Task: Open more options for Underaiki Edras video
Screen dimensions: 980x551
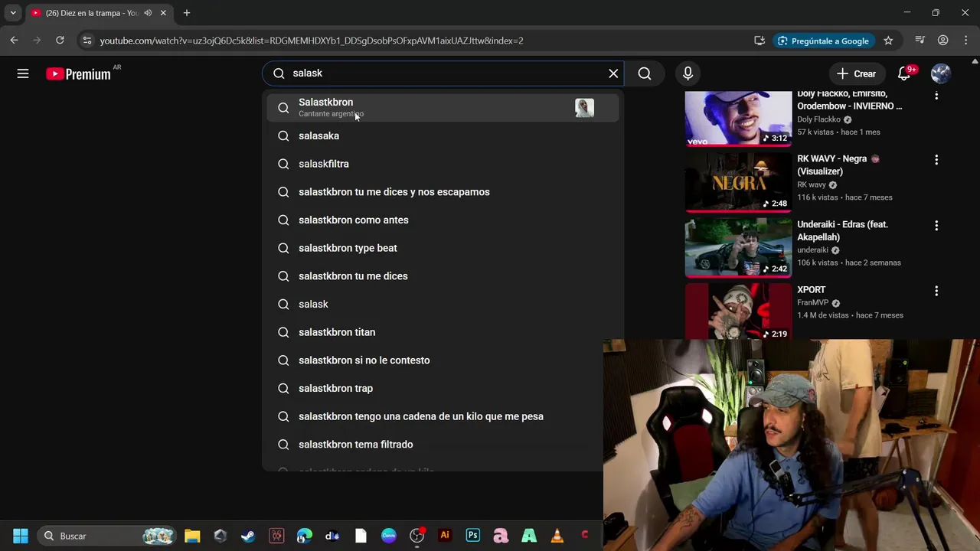Action: click(x=936, y=226)
